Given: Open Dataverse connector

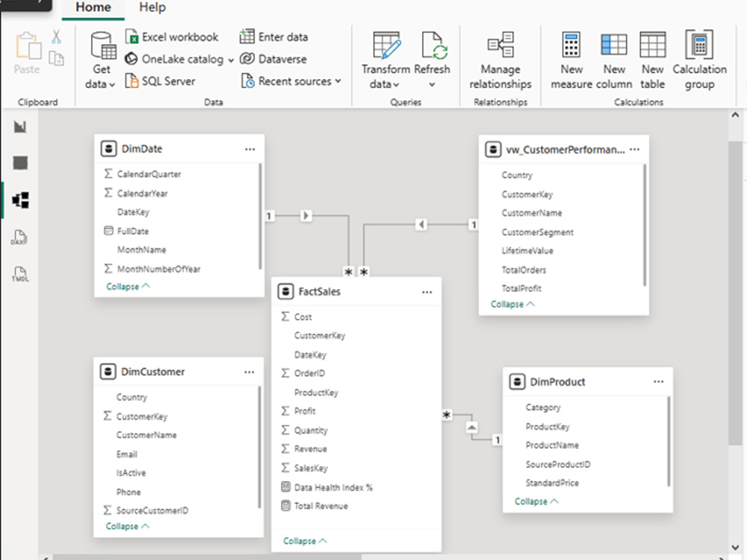Looking at the screenshot, I should point(273,59).
